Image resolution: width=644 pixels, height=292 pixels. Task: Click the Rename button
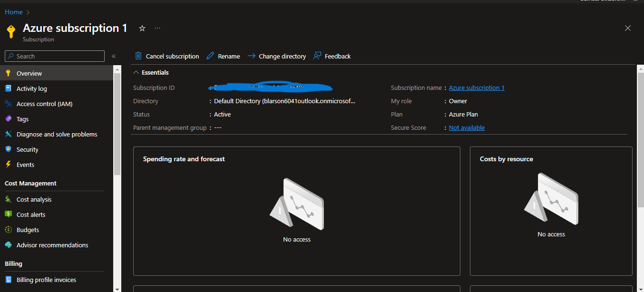click(x=223, y=56)
